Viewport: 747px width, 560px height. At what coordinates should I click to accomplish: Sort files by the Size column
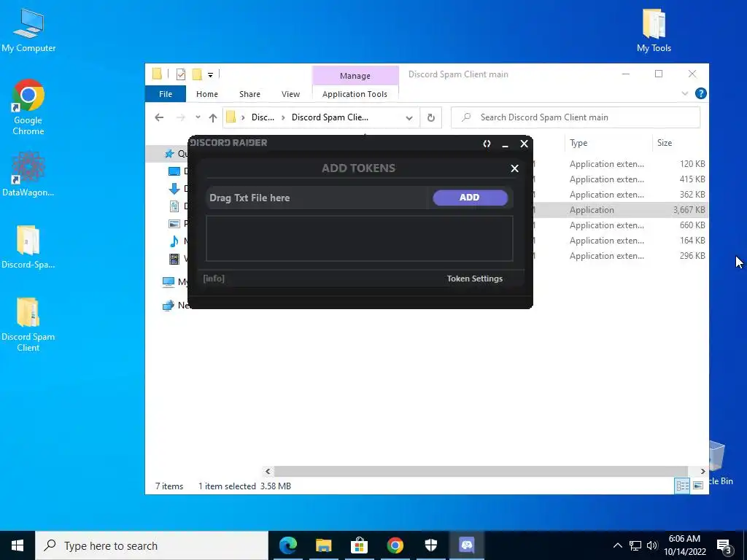(680, 143)
